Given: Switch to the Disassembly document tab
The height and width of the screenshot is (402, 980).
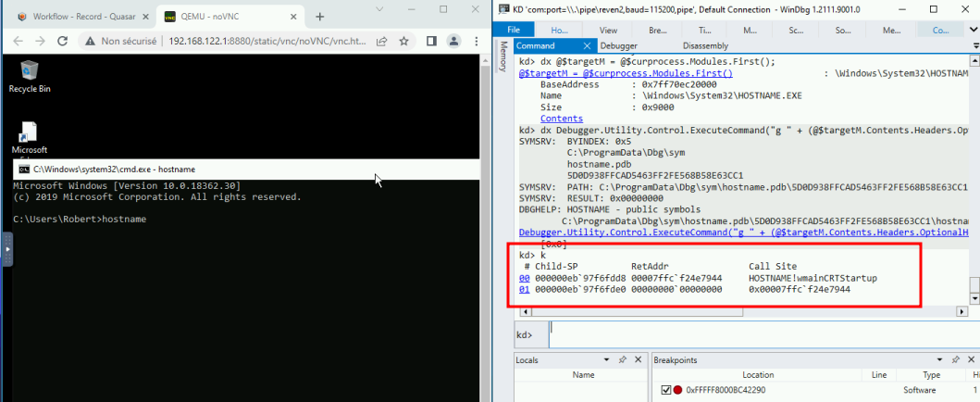Looking at the screenshot, I should [x=705, y=45].
